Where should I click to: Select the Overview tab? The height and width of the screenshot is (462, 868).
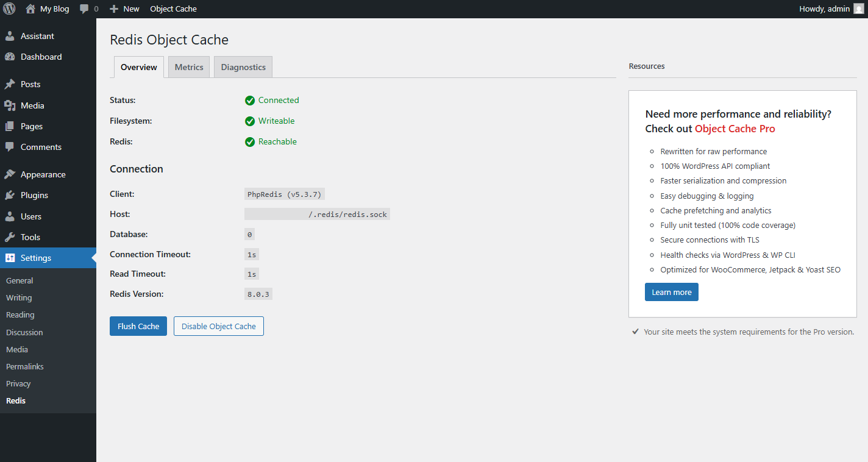pos(139,67)
